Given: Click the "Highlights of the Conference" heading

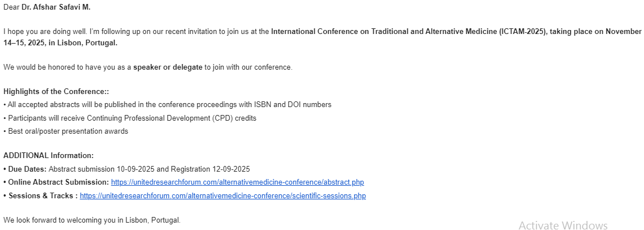Looking at the screenshot, I should point(56,92).
